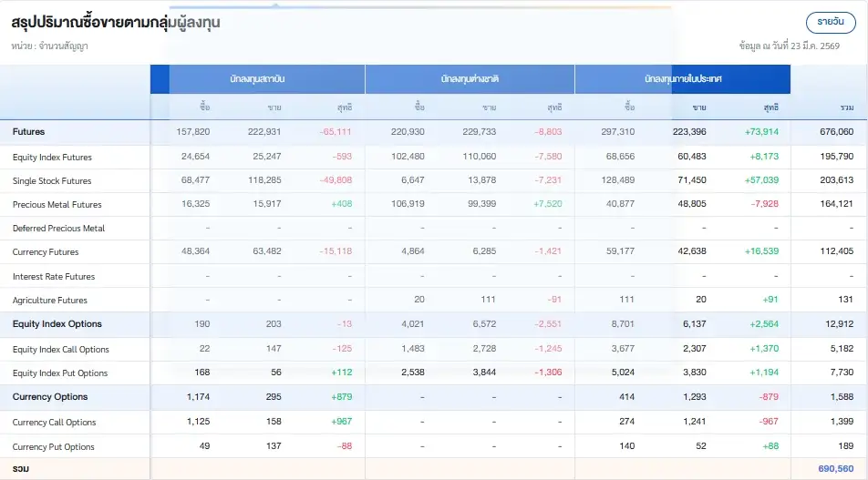Click the Currency Futures institution sell 63,482
The width and height of the screenshot is (868, 480).
click(267, 251)
